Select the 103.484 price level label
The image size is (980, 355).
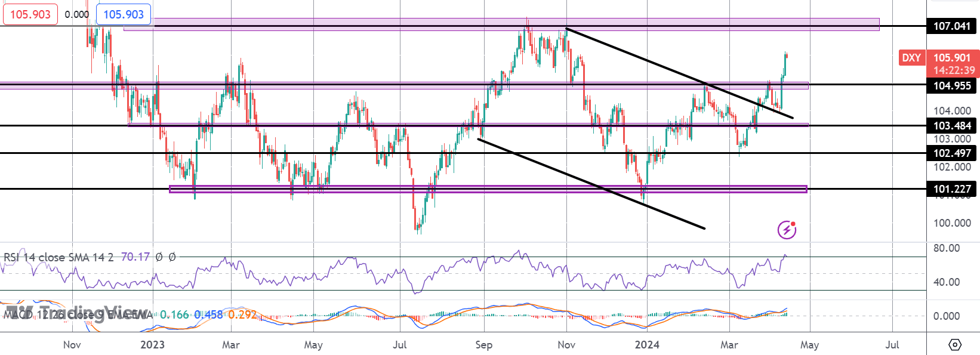tap(952, 126)
